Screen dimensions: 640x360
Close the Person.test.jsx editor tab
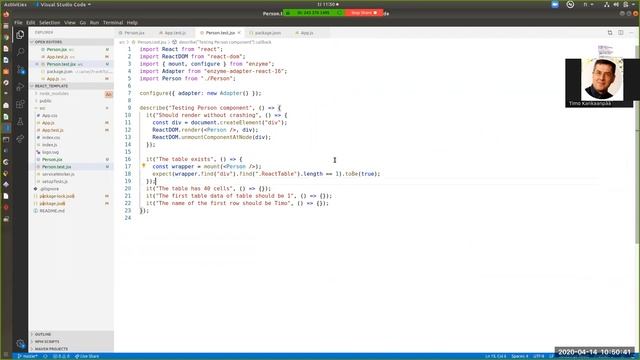[x=239, y=33]
